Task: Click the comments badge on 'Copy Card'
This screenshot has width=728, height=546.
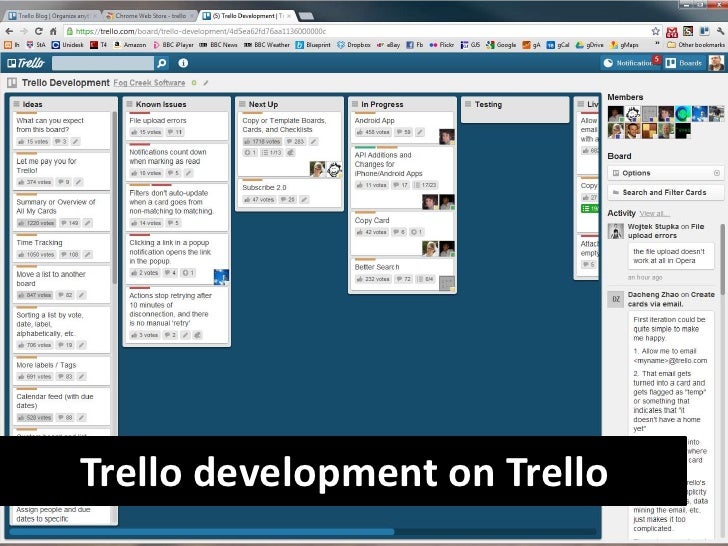Action: click(399, 232)
